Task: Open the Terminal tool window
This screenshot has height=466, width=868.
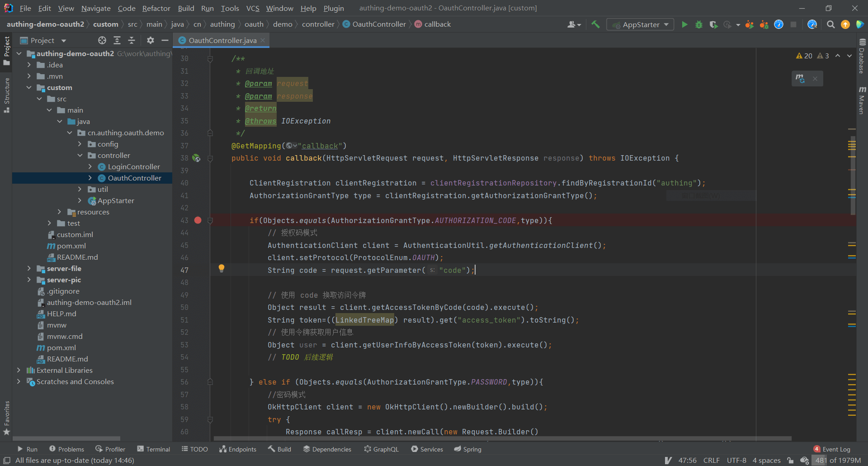Action: coord(154,449)
